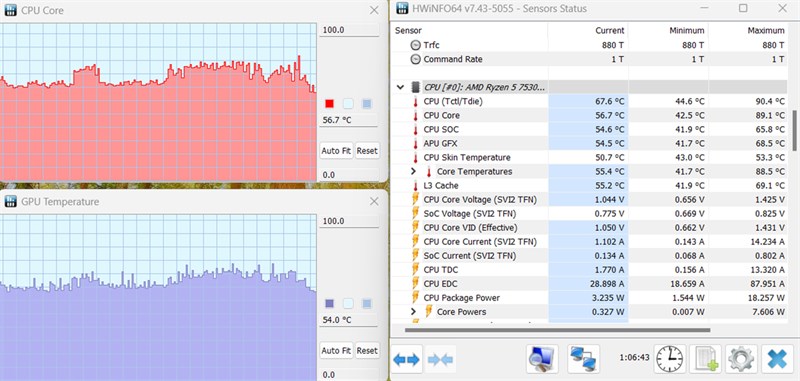The width and height of the screenshot is (800, 381).
Task: Click the 67.6 °C current value
Action: (610, 101)
